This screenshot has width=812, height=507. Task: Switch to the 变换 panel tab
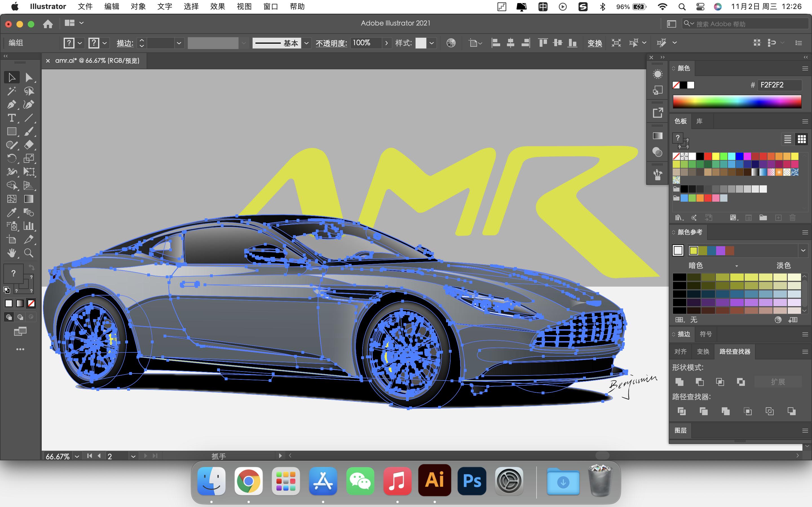pyautogui.click(x=703, y=352)
